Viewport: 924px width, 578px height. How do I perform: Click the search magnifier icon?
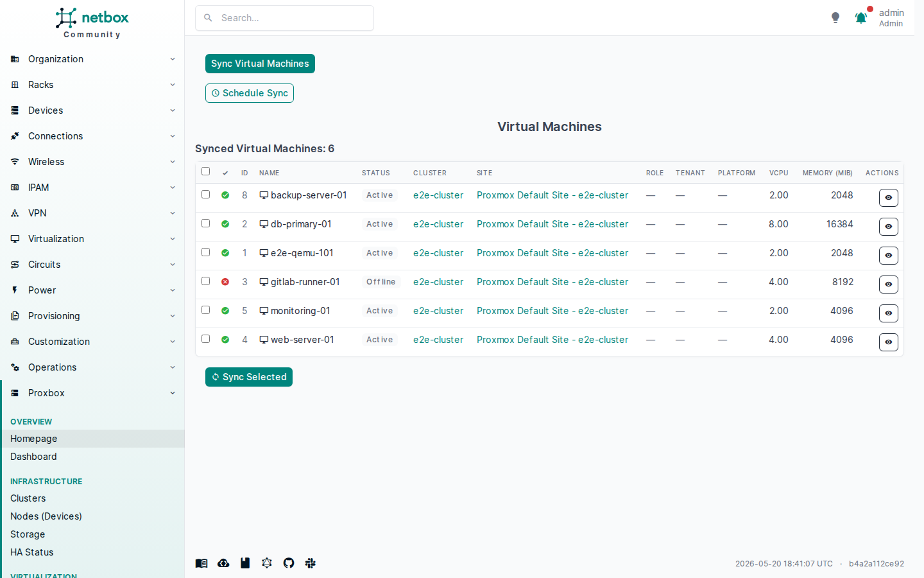coord(208,18)
